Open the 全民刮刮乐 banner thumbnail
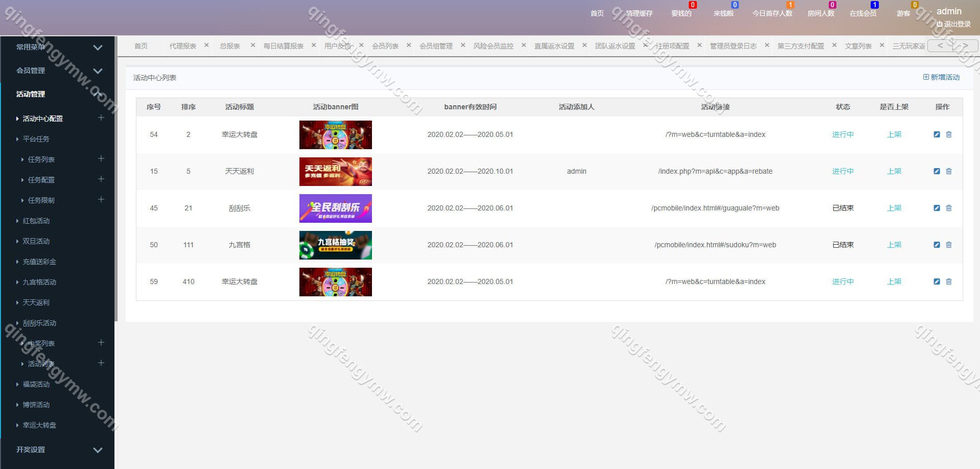 pos(335,208)
